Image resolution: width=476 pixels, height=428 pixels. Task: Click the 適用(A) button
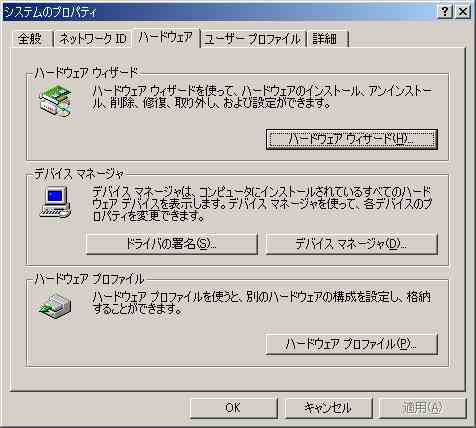click(x=423, y=407)
